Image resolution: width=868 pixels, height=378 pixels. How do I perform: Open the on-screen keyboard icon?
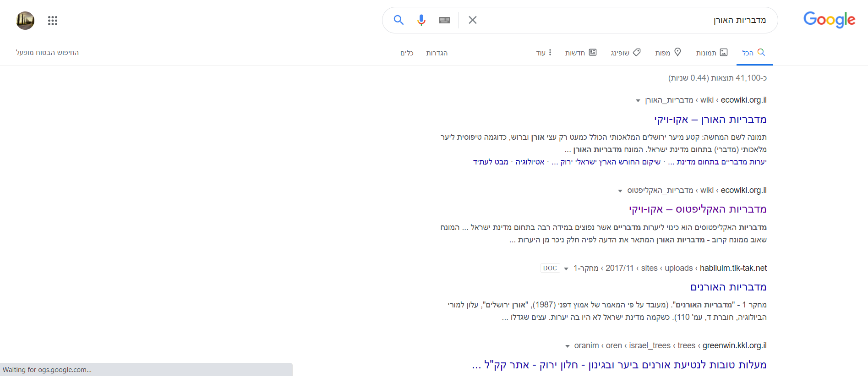click(x=444, y=20)
